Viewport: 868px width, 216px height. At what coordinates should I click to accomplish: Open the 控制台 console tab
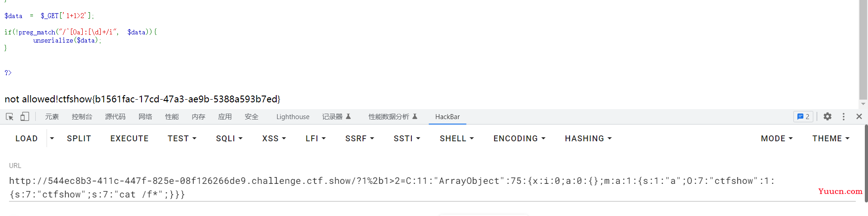pos(82,117)
